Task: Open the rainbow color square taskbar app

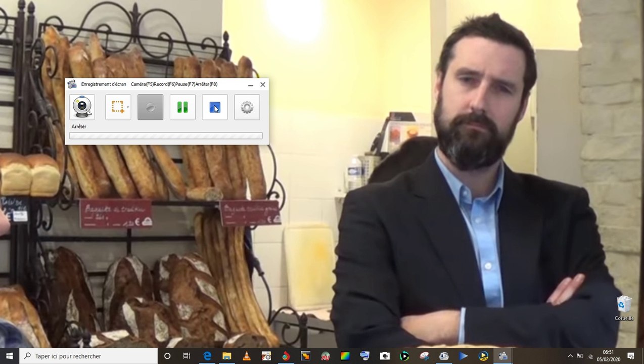Action: (345, 356)
